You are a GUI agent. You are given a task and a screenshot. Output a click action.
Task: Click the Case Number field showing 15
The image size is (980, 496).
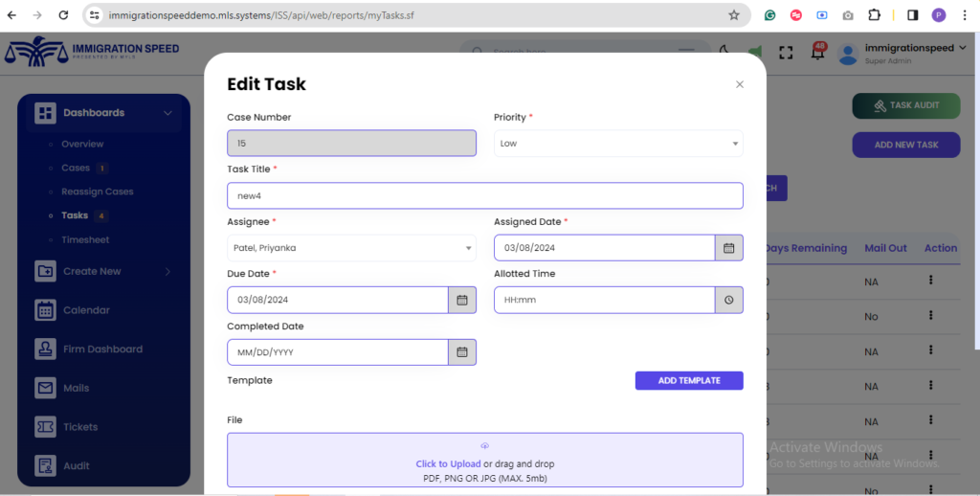(351, 144)
